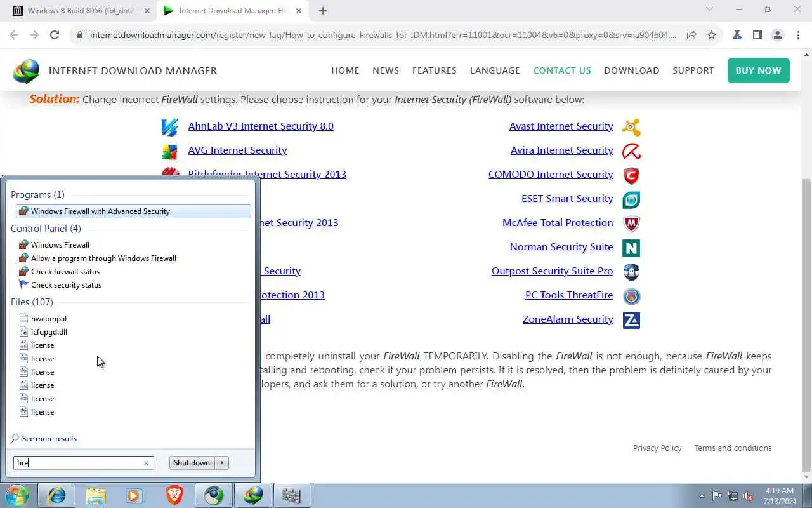Open the CONTACT US menu item
Viewport: 812px width, 508px height.
[x=562, y=70]
